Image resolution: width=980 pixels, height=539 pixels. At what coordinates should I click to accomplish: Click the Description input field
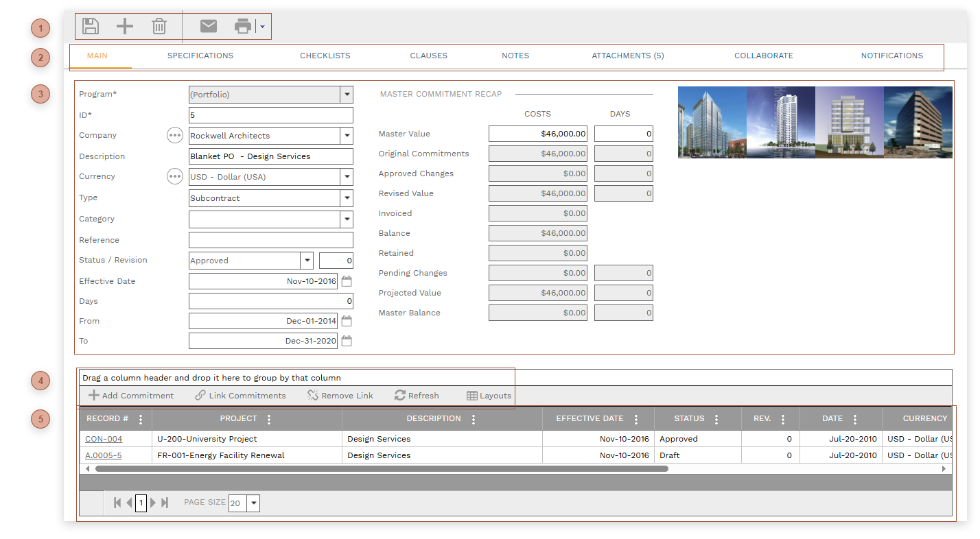(x=270, y=156)
